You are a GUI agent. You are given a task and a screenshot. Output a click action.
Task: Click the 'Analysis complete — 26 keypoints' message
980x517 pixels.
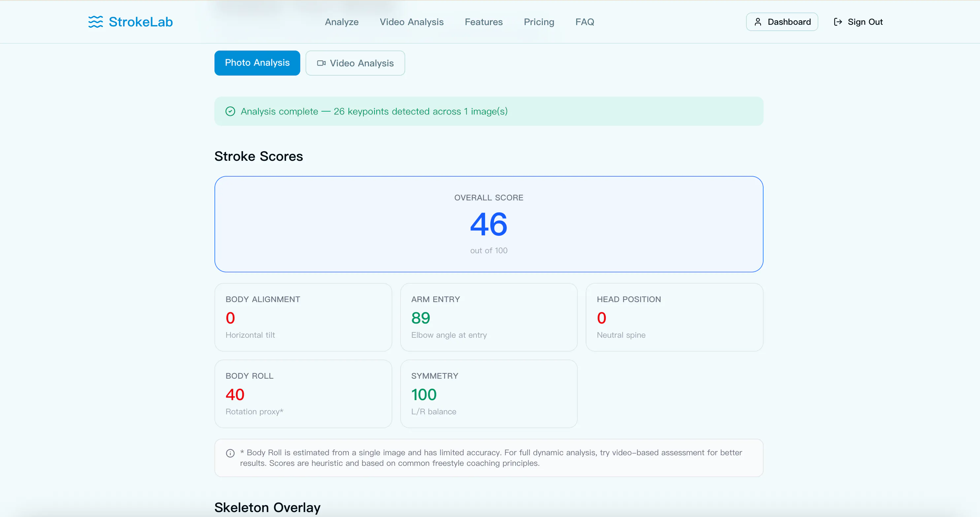pos(374,111)
